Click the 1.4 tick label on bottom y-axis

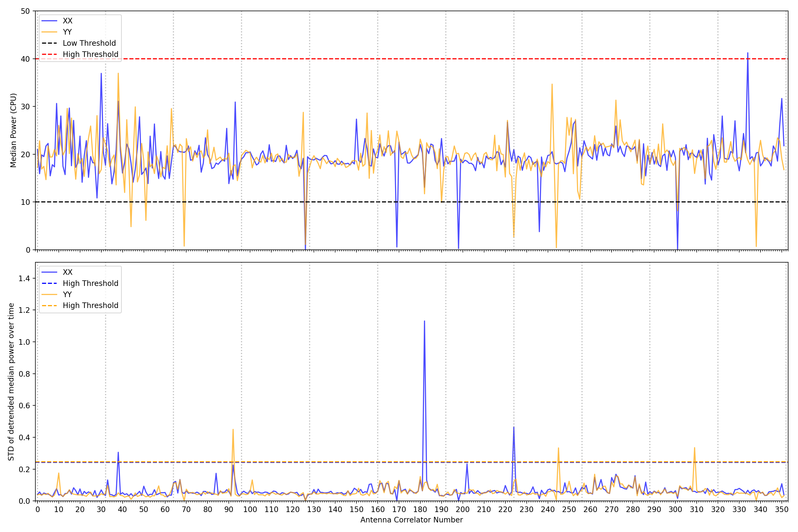pyautogui.click(x=24, y=279)
